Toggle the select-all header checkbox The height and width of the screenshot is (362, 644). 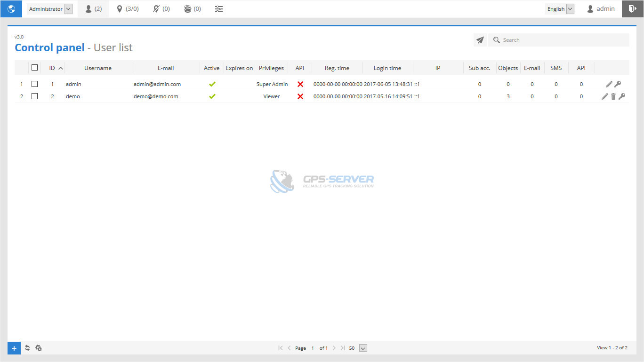pyautogui.click(x=34, y=68)
